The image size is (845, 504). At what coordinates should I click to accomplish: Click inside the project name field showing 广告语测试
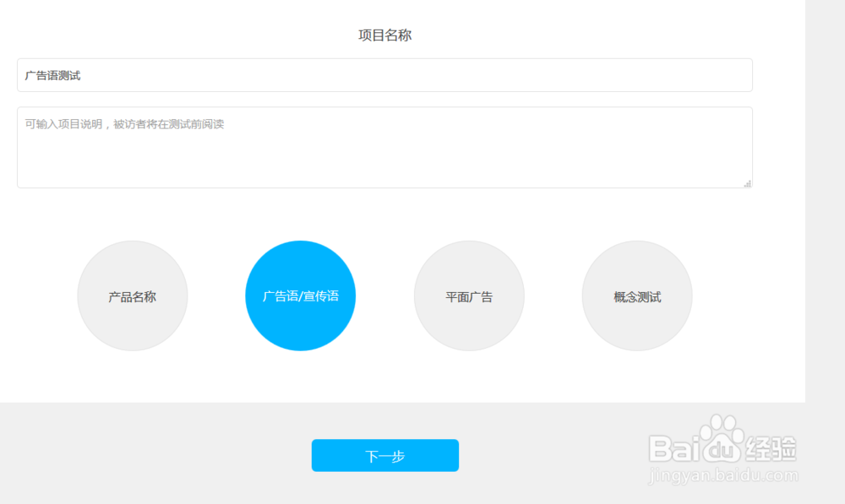384,75
